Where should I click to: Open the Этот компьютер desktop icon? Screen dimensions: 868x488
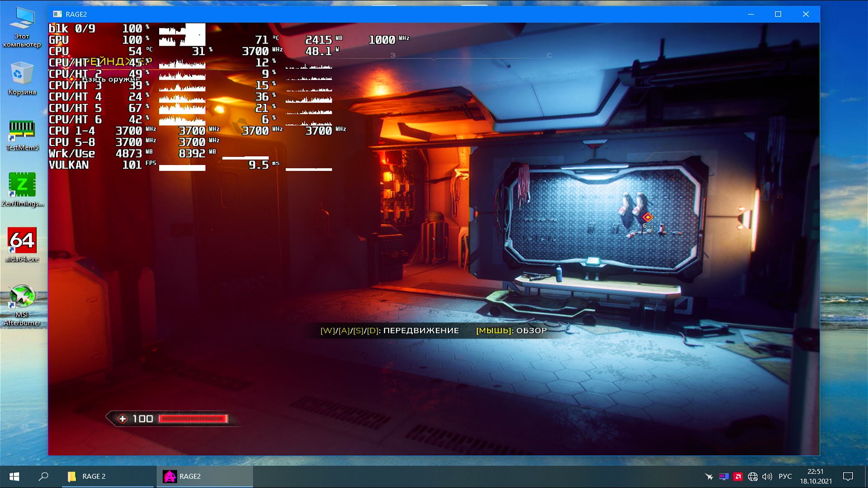22,20
